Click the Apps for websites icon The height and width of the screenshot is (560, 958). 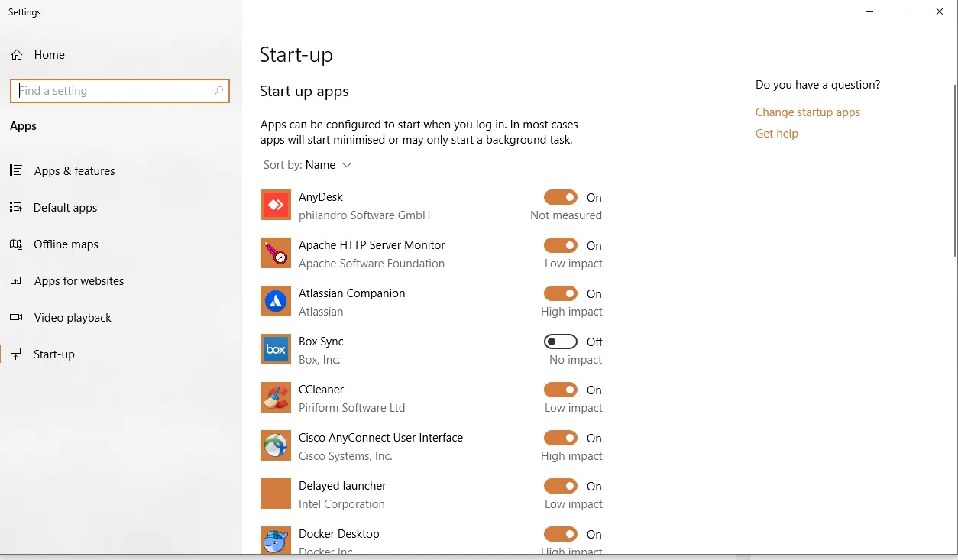pyautogui.click(x=16, y=280)
